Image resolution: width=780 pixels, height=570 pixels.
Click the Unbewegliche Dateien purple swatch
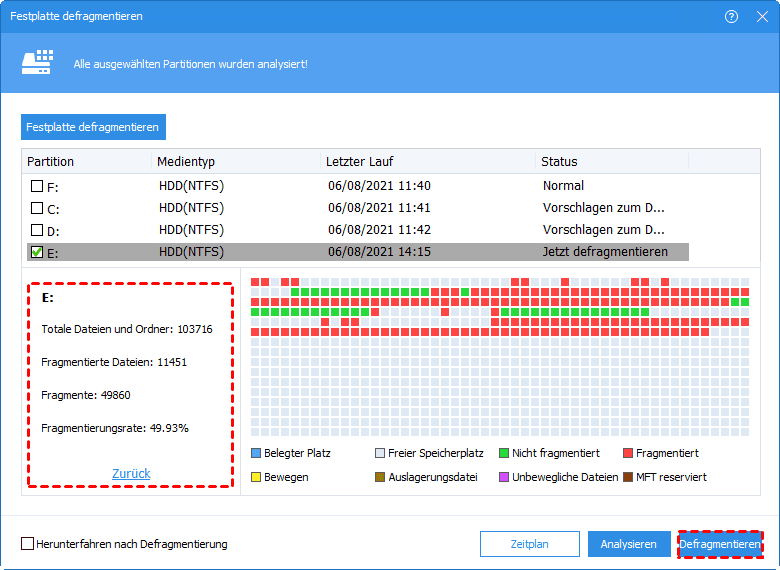point(504,477)
